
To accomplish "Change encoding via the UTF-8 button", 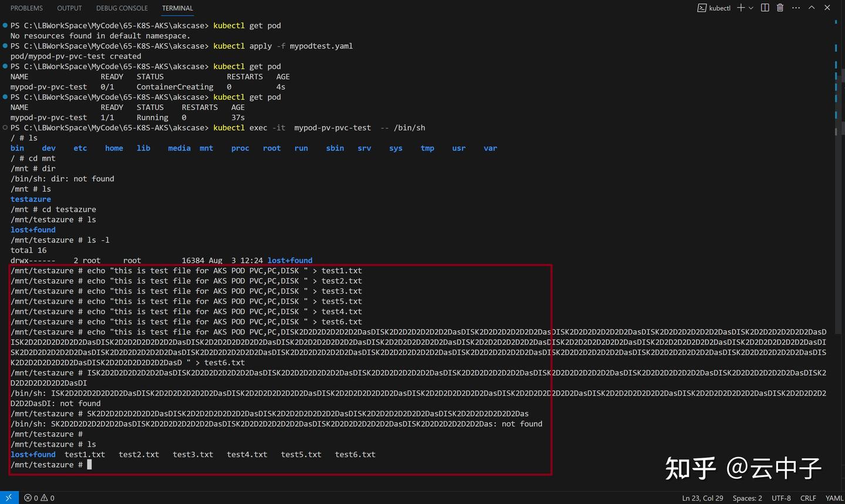I will 781,498.
